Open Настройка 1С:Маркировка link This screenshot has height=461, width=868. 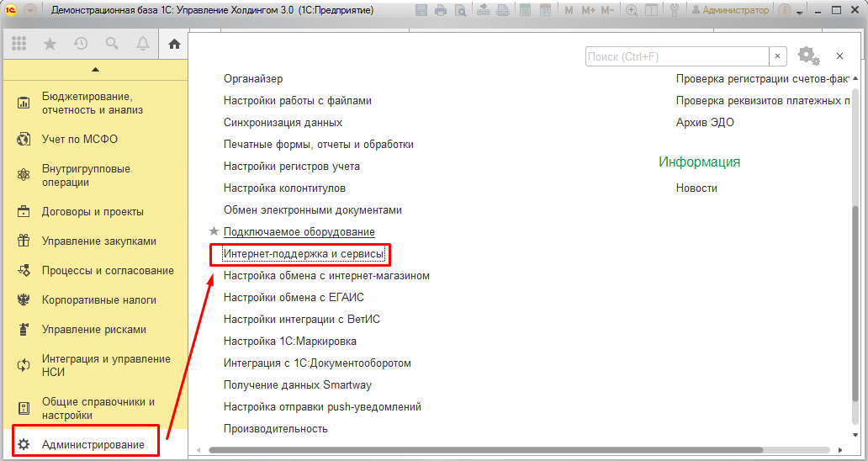(x=290, y=341)
